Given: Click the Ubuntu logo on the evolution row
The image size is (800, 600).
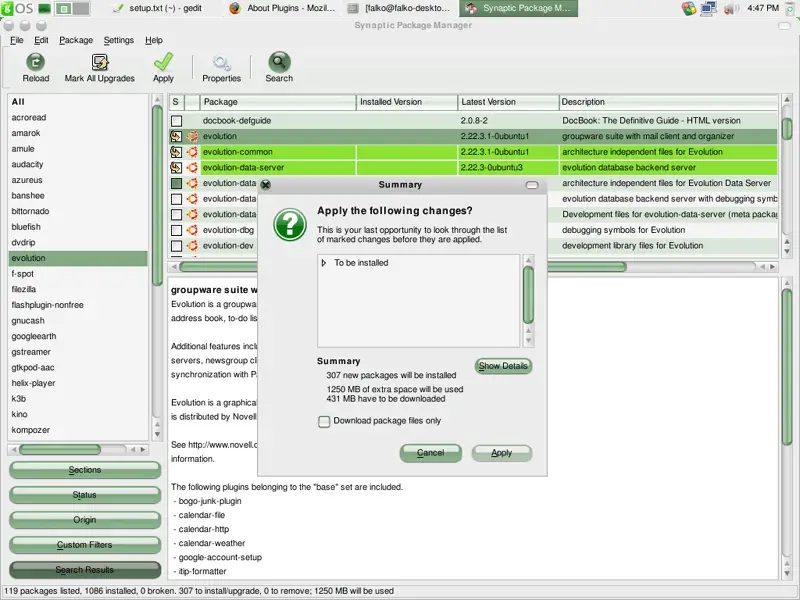Looking at the screenshot, I should 192,136.
